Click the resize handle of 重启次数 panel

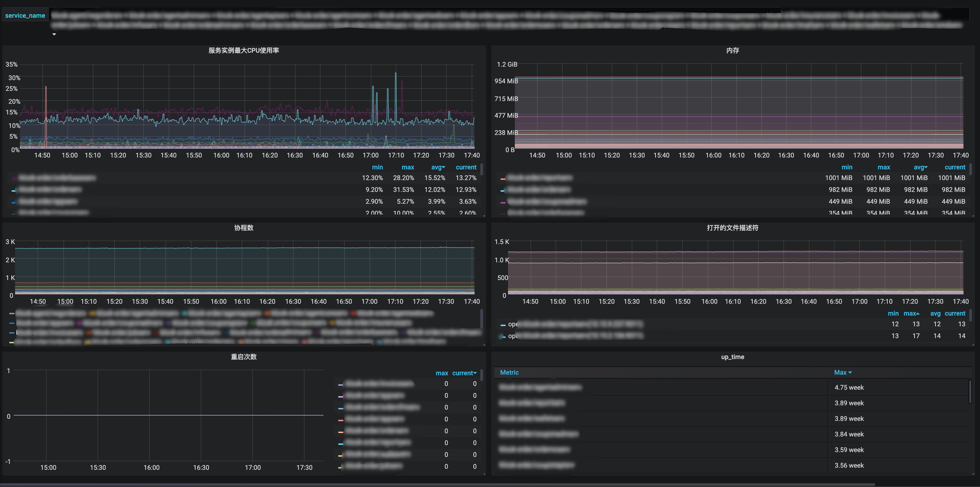(x=484, y=474)
